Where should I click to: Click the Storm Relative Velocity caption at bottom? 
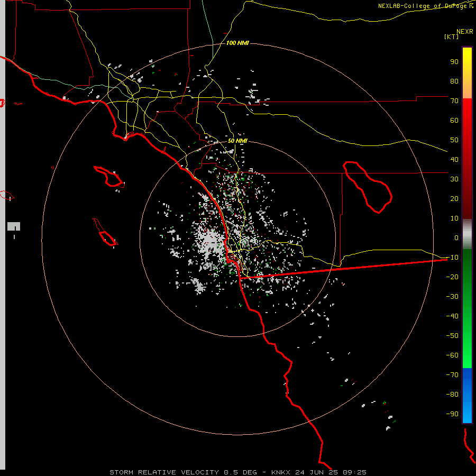pos(237,472)
